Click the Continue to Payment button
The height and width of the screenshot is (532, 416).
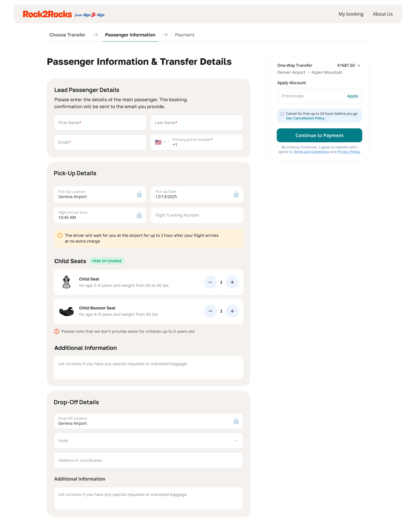319,135
